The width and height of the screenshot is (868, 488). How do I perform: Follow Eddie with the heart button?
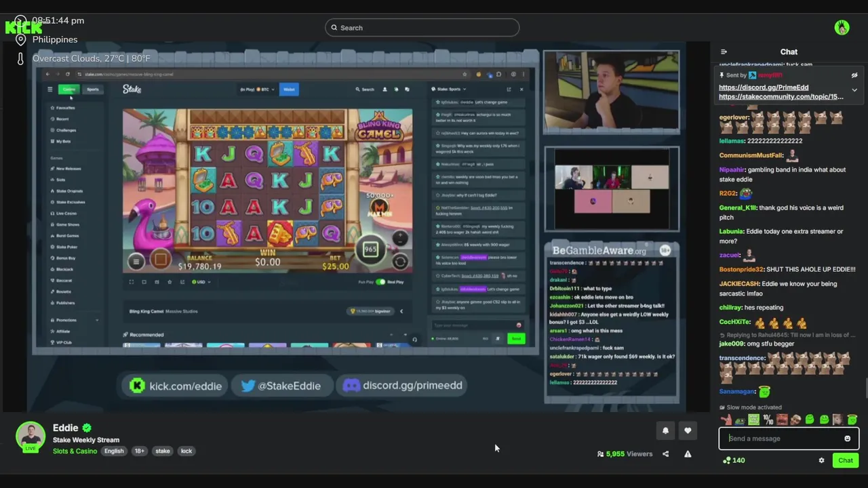688,430
